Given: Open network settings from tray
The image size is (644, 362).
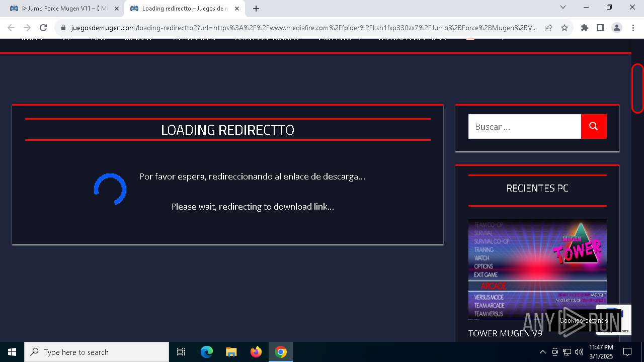Looking at the screenshot, I should [567, 352].
